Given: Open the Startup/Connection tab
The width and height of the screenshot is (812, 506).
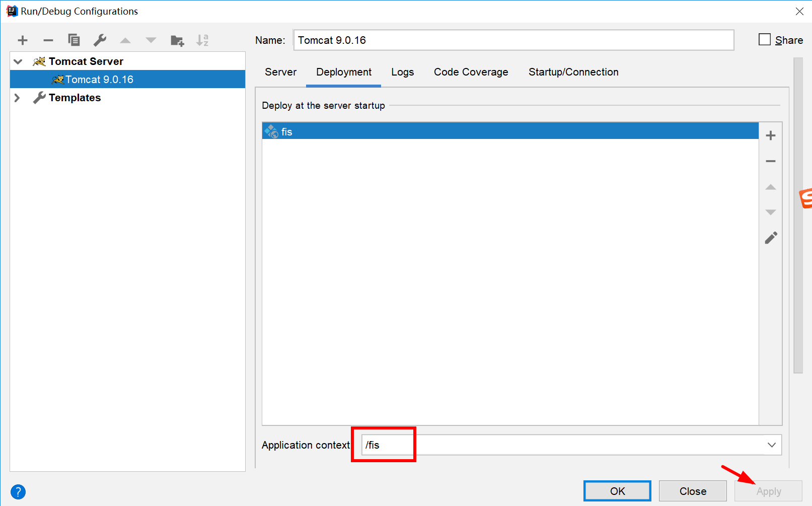Looking at the screenshot, I should point(573,72).
